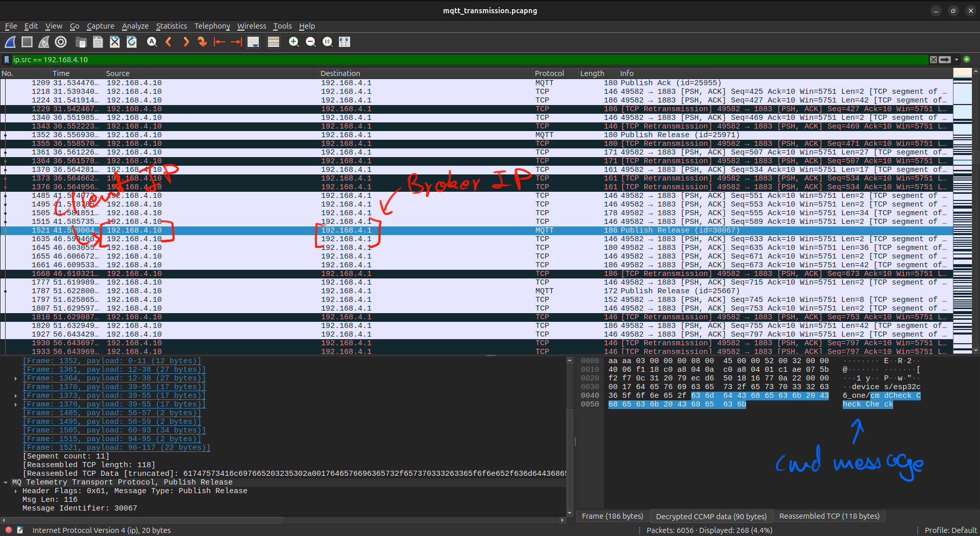Open the Analyze menu
The image size is (980, 536).
[x=135, y=26]
